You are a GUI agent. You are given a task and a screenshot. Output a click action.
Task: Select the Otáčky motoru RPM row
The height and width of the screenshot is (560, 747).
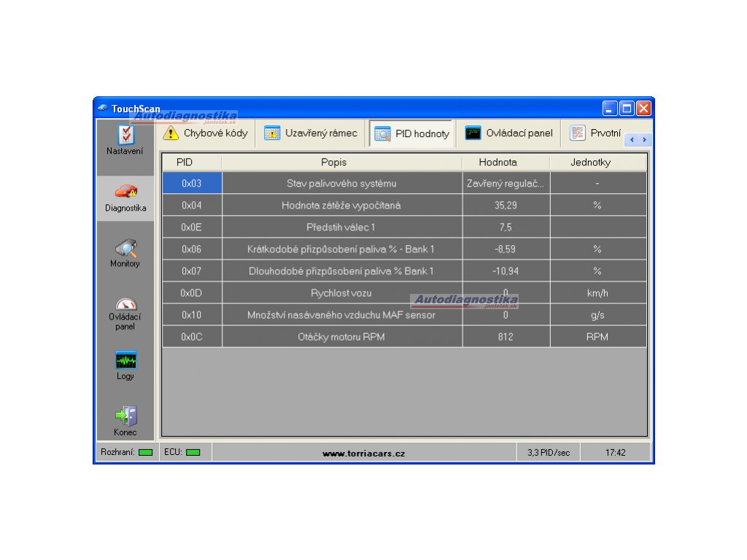coord(341,337)
